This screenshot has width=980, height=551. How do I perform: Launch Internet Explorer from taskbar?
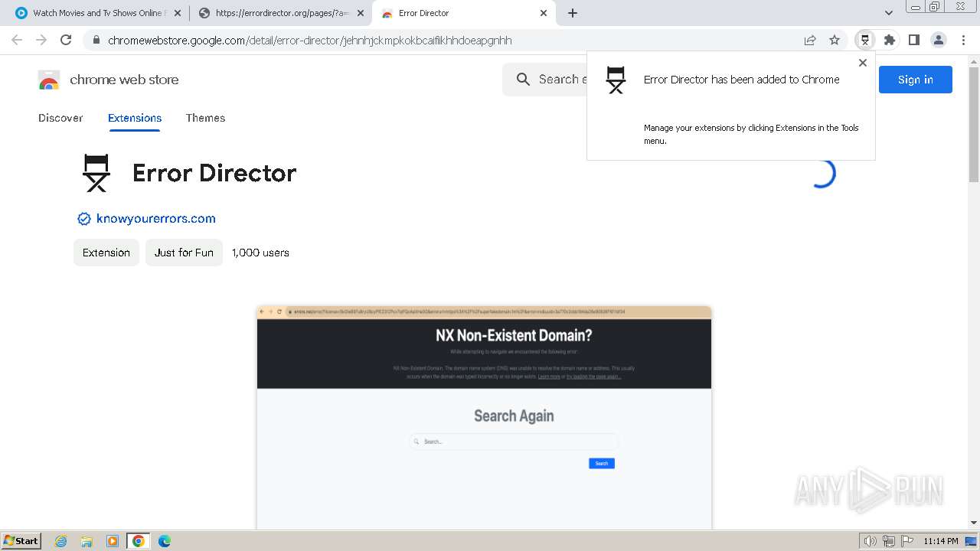61,541
